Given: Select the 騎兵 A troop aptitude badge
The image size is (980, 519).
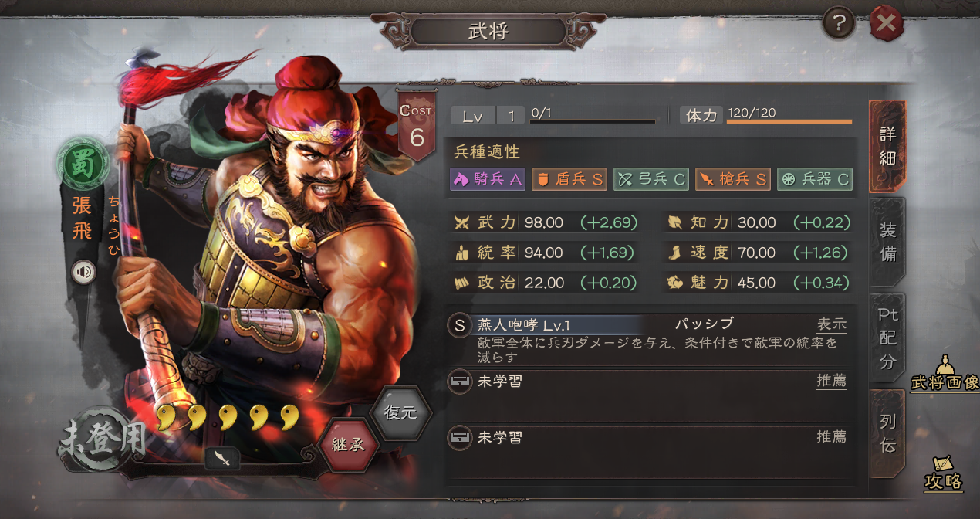Looking at the screenshot, I should click(x=488, y=179).
